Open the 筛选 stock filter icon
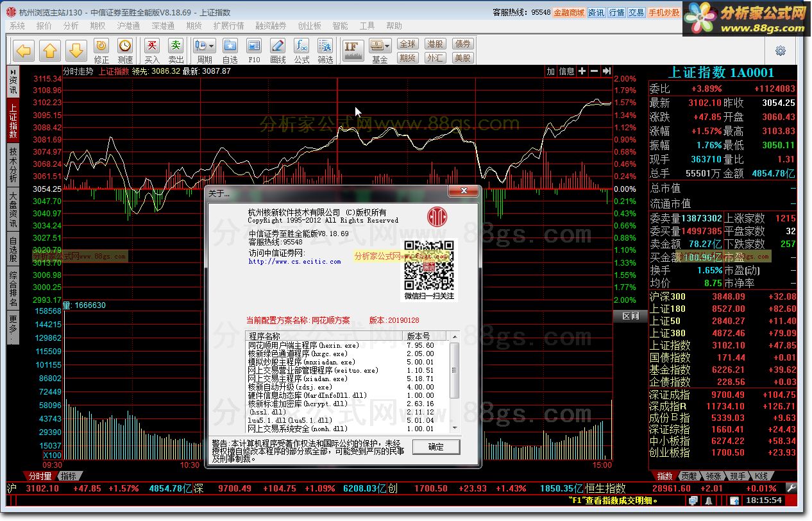The image size is (812, 521). (325, 46)
